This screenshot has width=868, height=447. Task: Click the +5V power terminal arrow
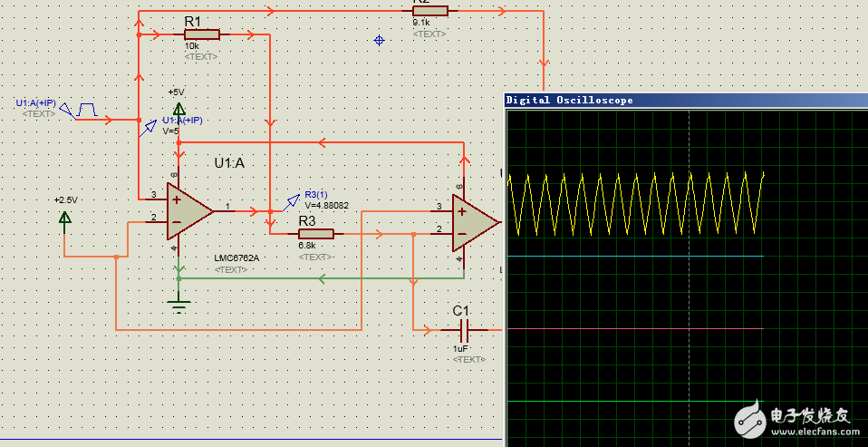(178, 109)
